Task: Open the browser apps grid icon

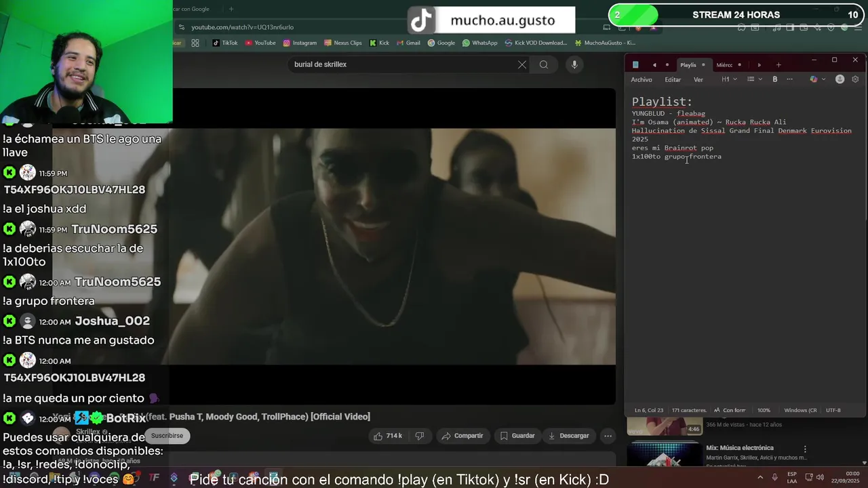Action: [x=195, y=43]
